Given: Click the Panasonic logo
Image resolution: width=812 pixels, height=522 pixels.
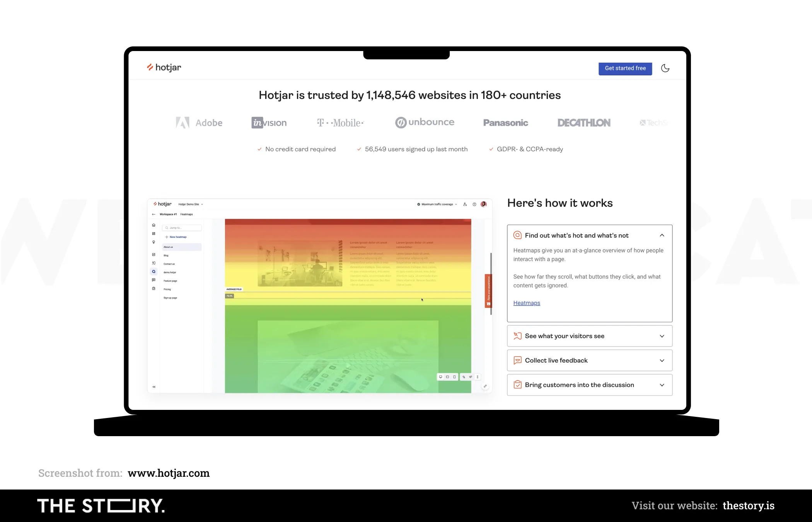Looking at the screenshot, I should (x=505, y=123).
